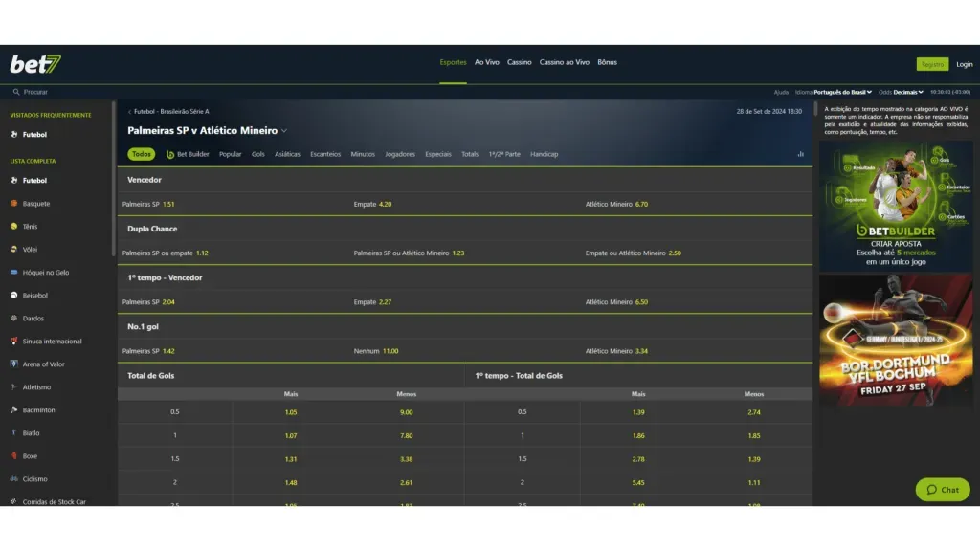Switch to the Escanteios market tab

click(325, 154)
